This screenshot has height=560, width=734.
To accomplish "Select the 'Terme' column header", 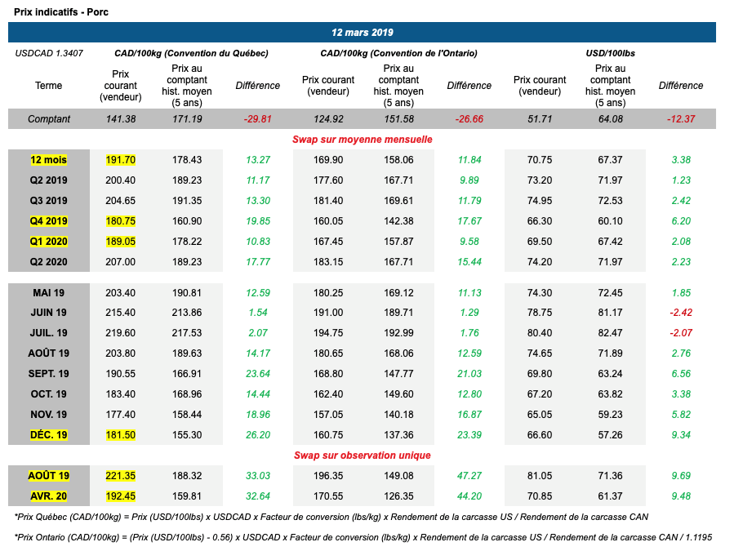I will coord(48,86).
